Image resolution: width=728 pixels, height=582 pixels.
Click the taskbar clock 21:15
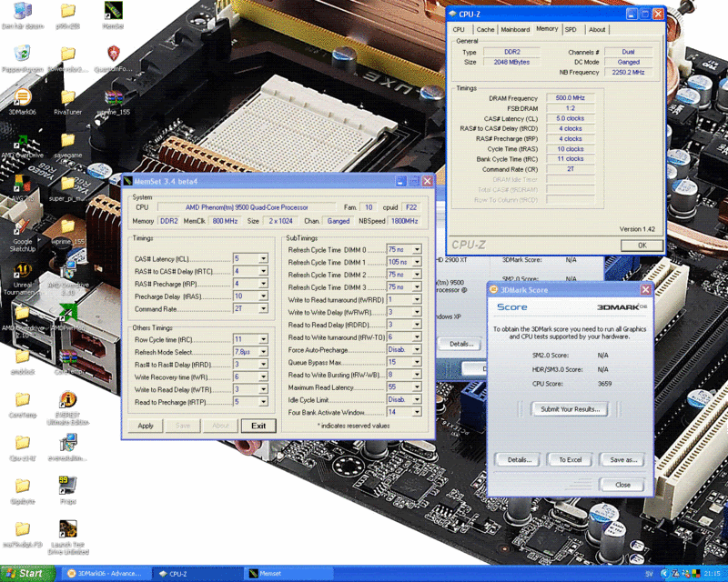click(713, 574)
